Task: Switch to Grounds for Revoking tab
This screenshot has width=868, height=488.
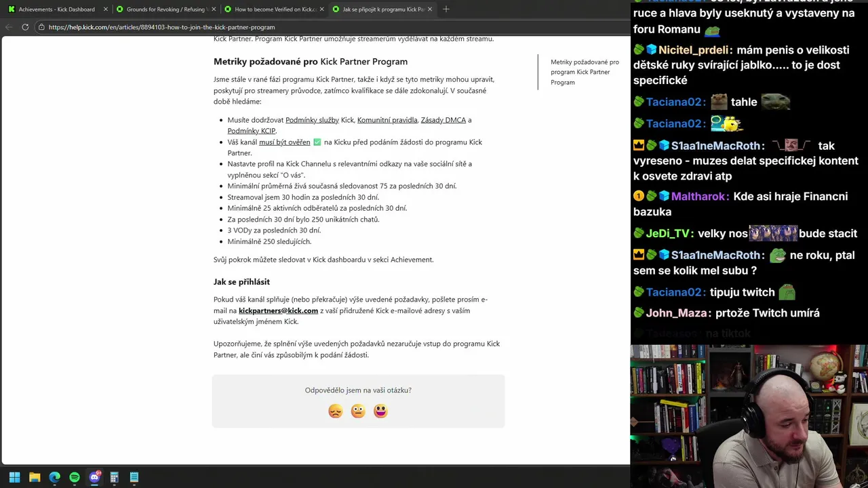Action: [x=165, y=9]
